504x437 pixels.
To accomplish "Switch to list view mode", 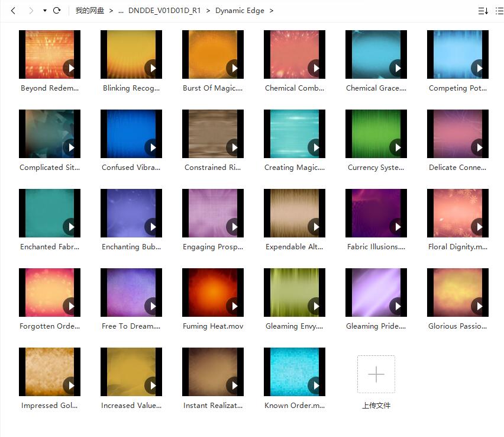I will tap(499, 11).
